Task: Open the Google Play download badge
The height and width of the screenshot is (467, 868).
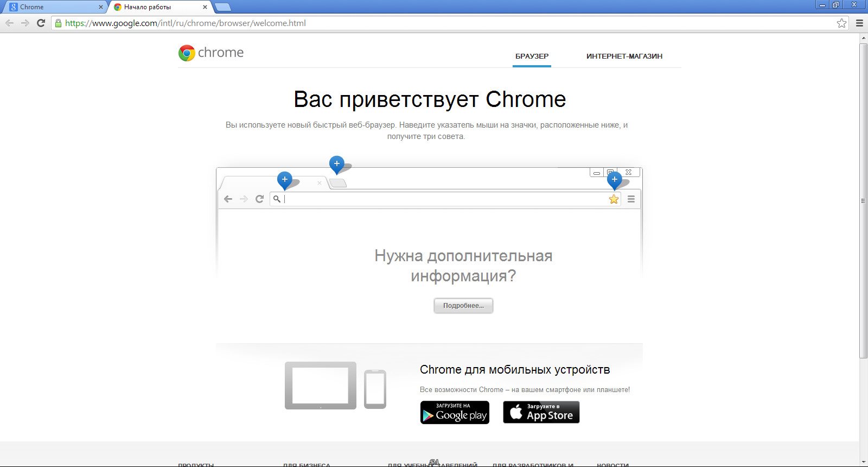Action: (455, 413)
